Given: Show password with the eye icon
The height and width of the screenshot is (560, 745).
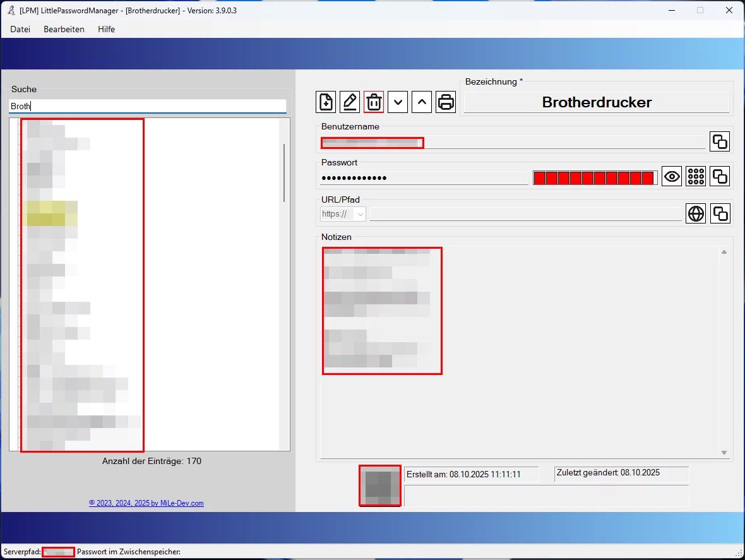Looking at the screenshot, I should (672, 177).
